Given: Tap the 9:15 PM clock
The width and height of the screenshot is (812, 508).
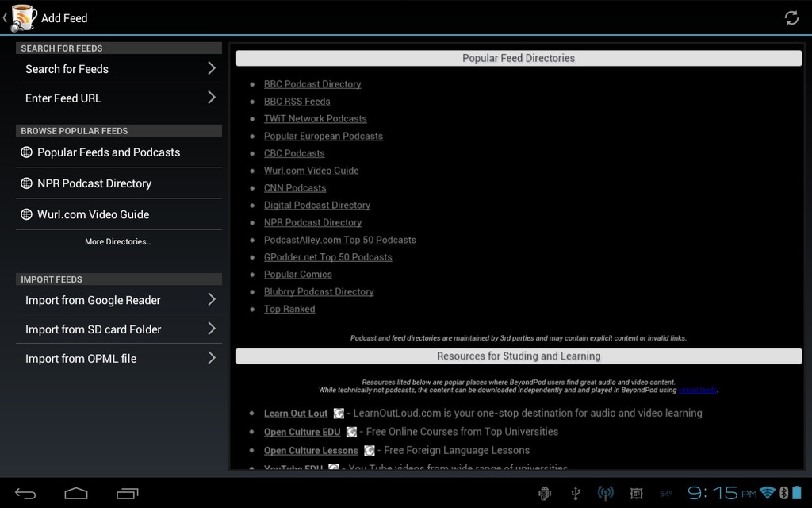Looking at the screenshot, I should coord(722,492).
